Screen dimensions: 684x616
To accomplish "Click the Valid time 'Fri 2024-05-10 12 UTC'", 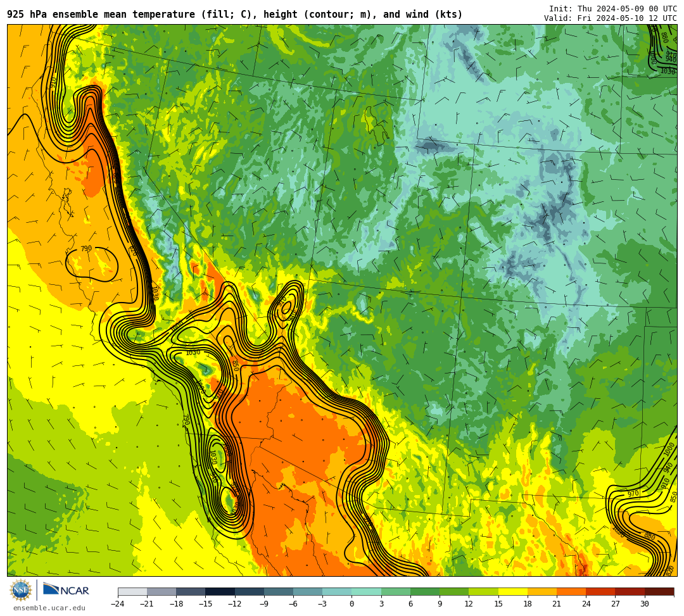I will [627, 18].
